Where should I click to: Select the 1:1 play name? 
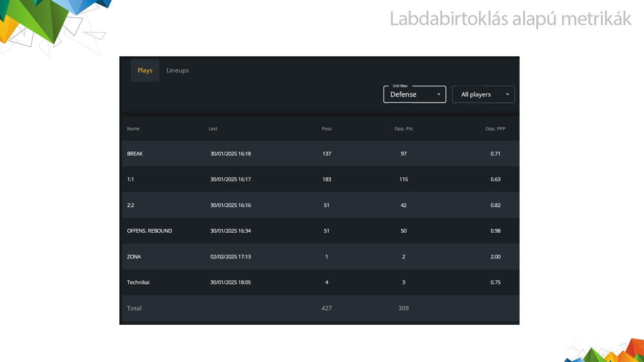point(130,179)
